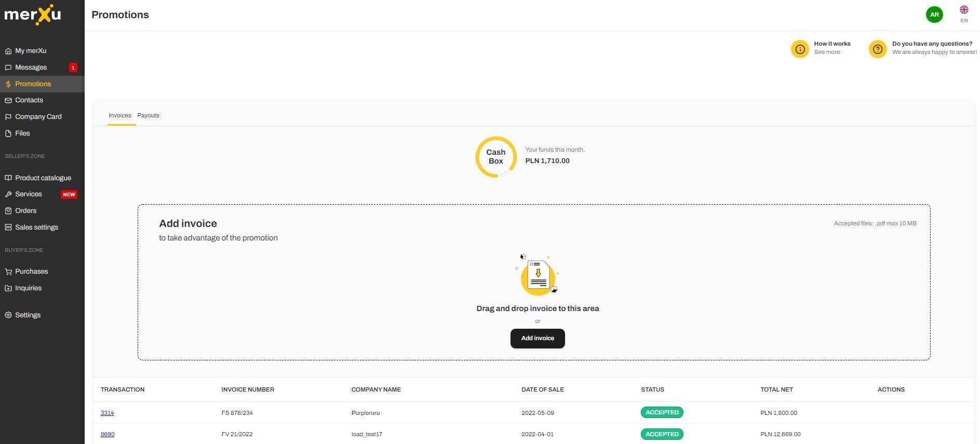Viewport: 980px width, 444px height.
Task: Click the Promotions dollar icon
Action: [8, 84]
